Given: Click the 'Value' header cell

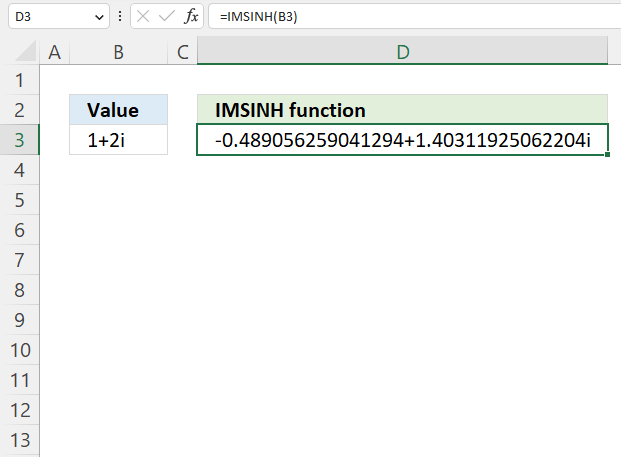Looking at the screenshot, I should click(118, 110).
